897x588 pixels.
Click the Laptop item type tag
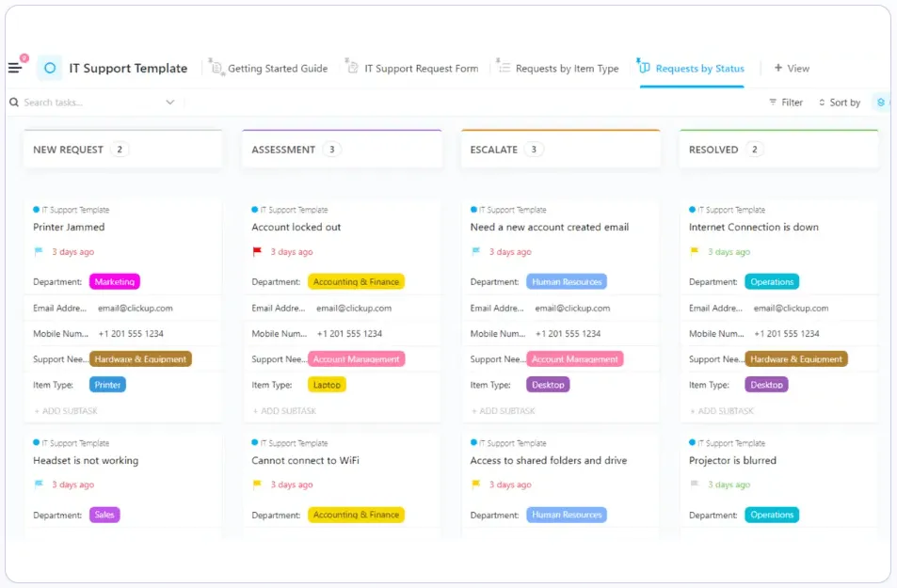[x=327, y=385]
